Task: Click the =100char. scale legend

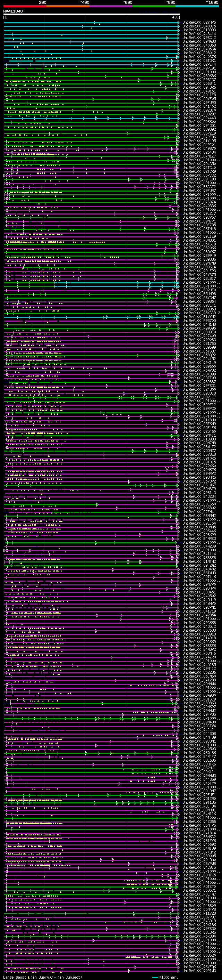Action: click(165, 977)
